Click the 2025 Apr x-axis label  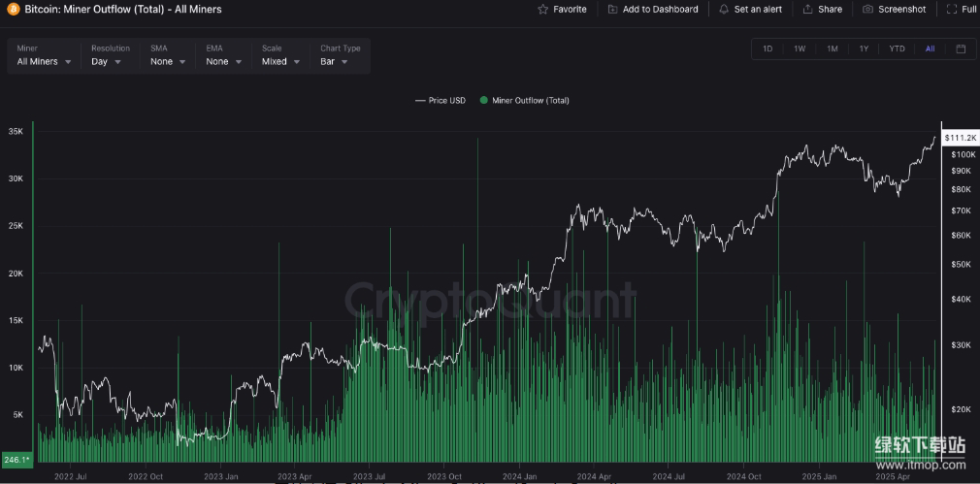coord(894,476)
